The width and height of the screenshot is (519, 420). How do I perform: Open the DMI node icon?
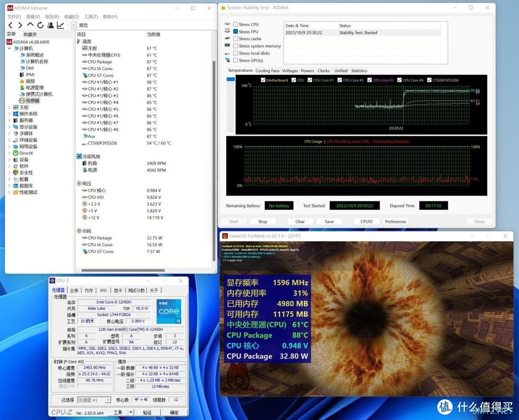pyautogui.click(x=22, y=68)
